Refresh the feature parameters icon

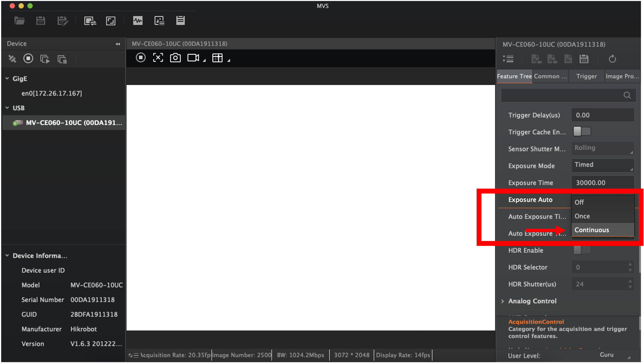(612, 59)
